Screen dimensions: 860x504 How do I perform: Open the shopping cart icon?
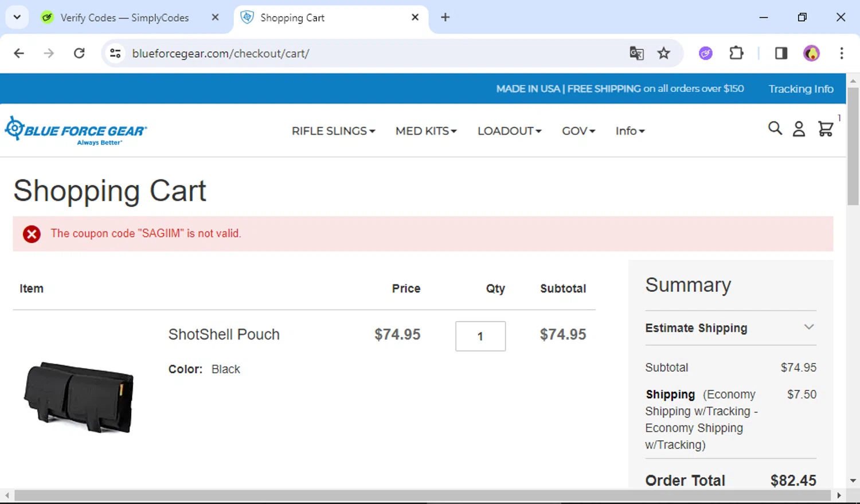click(x=826, y=128)
